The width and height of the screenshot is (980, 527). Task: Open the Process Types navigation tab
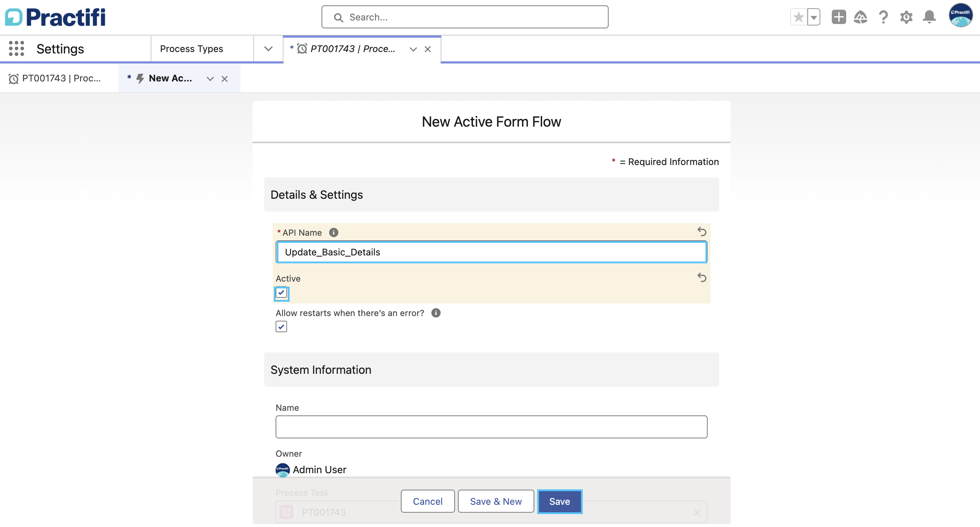click(x=191, y=49)
